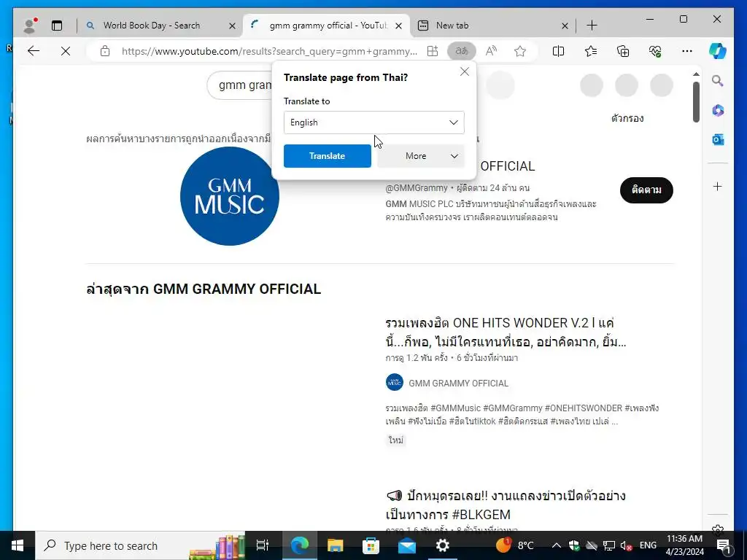Open the notification center icon

coord(723,545)
